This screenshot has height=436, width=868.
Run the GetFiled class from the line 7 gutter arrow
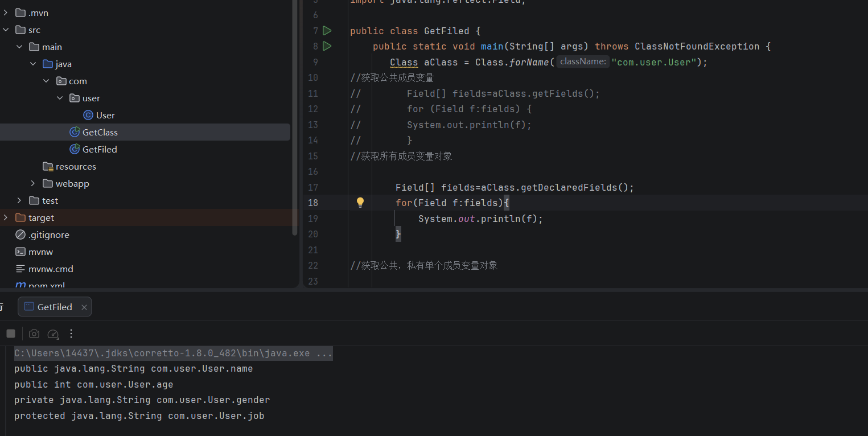coord(327,30)
